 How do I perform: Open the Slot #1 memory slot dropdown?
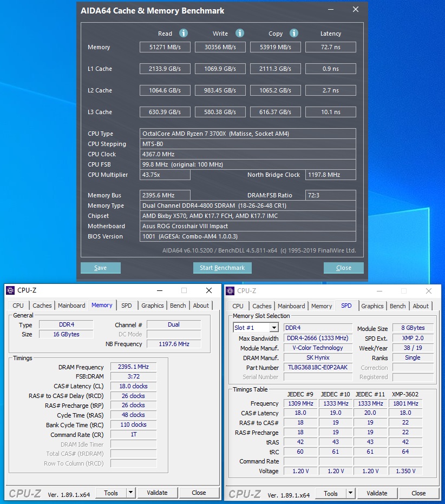coord(274,328)
